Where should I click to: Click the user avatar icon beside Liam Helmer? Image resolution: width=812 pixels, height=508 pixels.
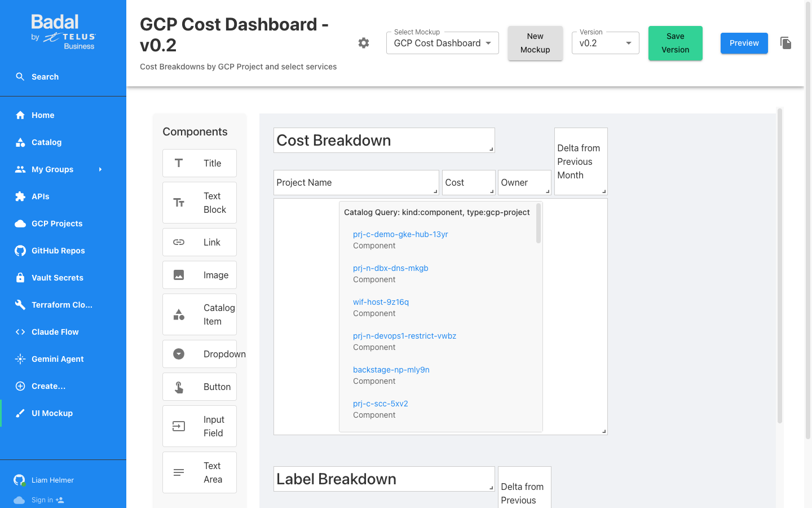click(x=19, y=480)
